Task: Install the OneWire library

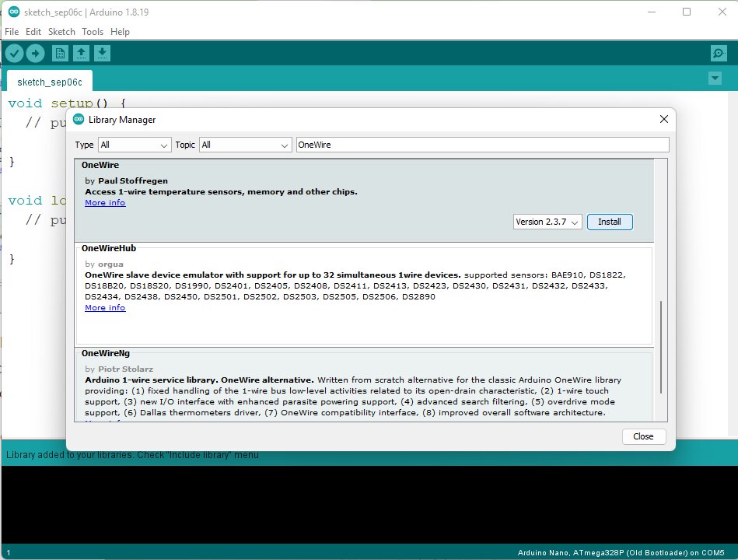Action: coord(610,222)
